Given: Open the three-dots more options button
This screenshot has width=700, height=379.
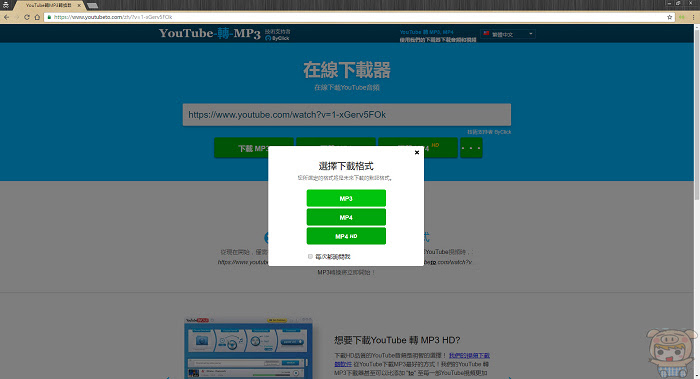Looking at the screenshot, I should [x=471, y=148].
